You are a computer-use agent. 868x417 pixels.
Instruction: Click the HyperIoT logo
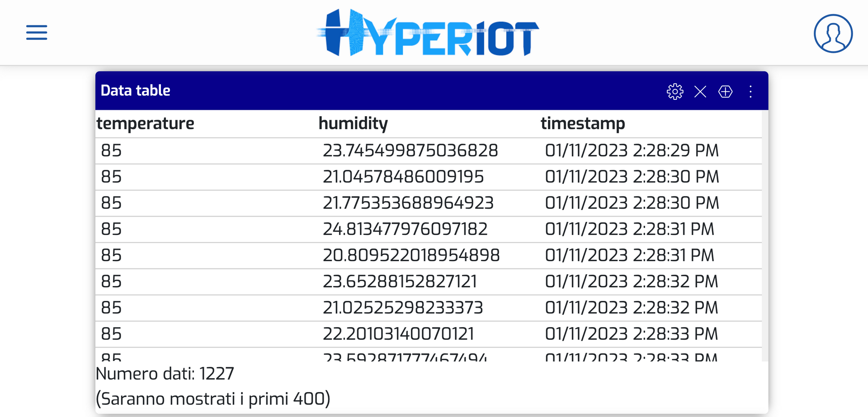tap(428, 33)
